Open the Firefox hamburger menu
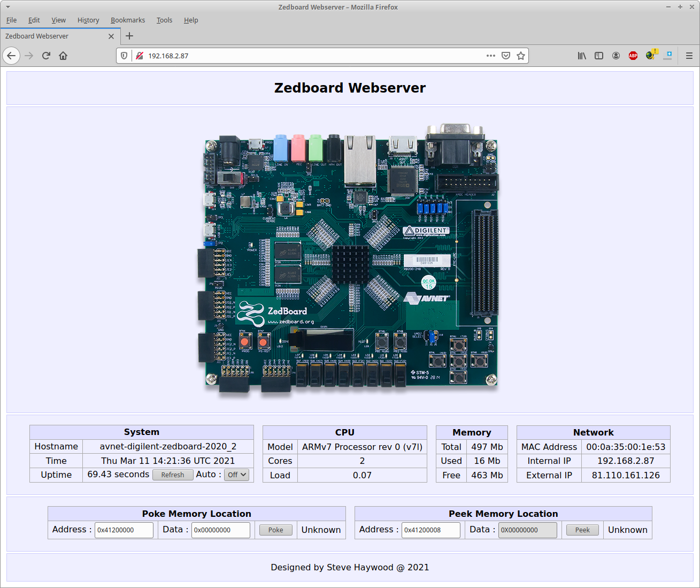Screen dimensions: 700x588 click(689, 56)
